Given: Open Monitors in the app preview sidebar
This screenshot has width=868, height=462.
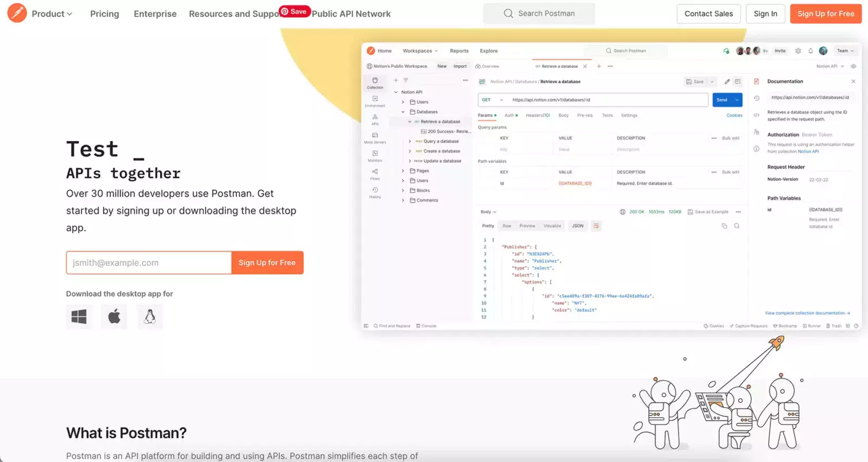Looking at the screenshot, I should (375, 156).
